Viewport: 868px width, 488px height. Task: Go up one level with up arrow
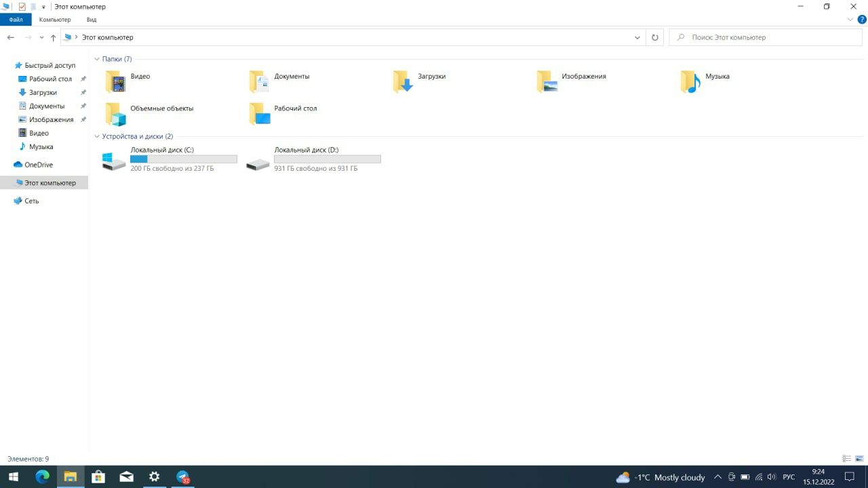click(53, 37)
